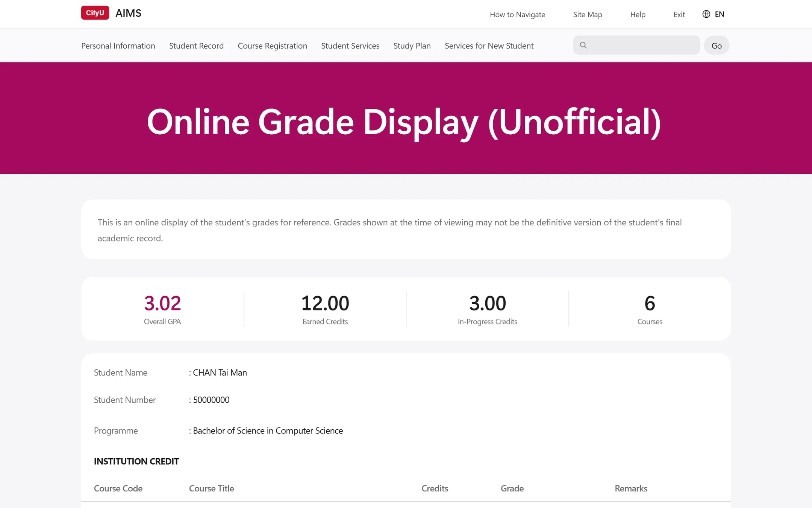Viewport: 812px width, 508px height.
Task: Click the 3.00 In-Progress Credits value
Action: click(x=488, y=303)
